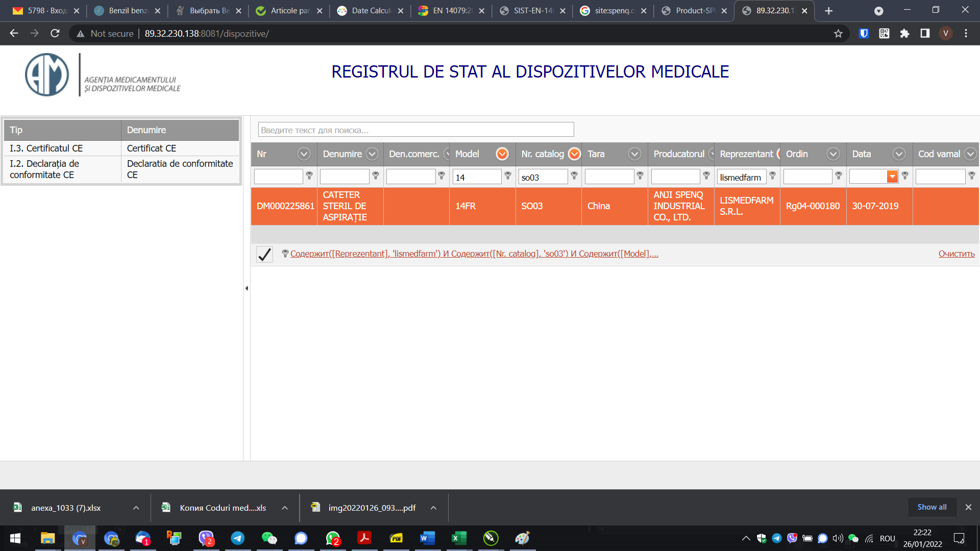Reload the page in browser

point(55,34)
